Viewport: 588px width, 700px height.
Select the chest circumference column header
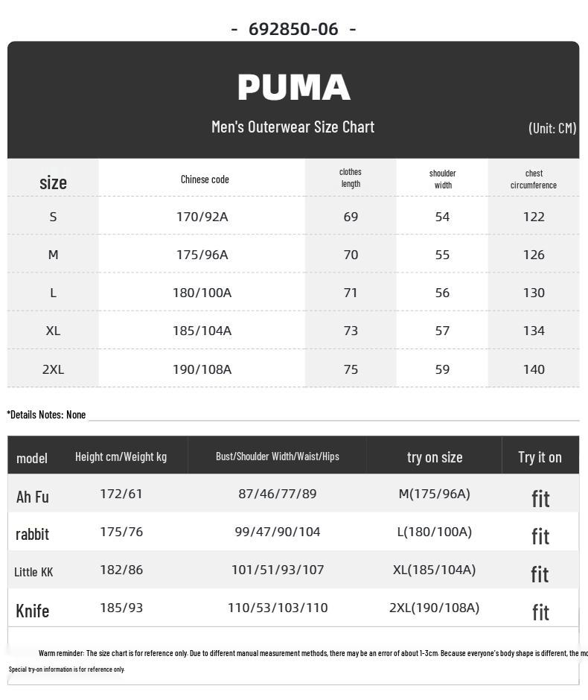pos(534,179)
